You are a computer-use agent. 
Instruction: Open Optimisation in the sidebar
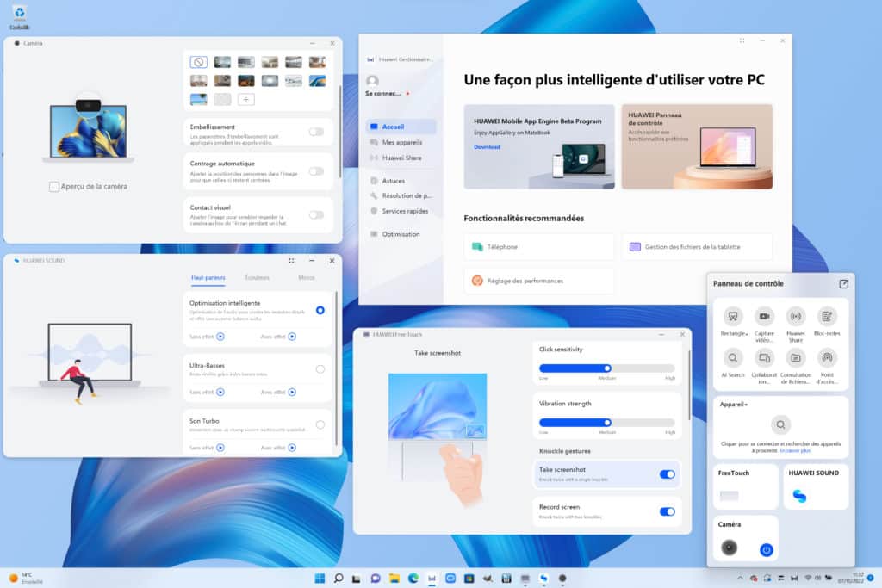(x=401, y=234)
